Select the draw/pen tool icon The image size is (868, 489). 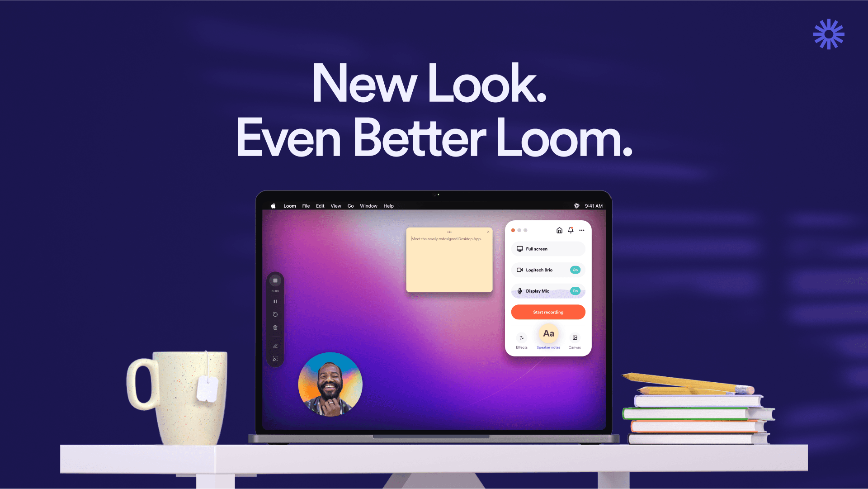click(275, 345)
